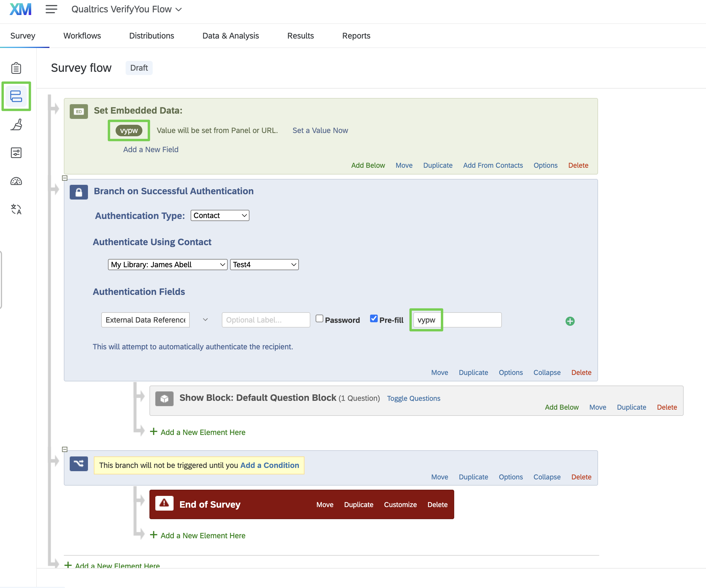706x588 pixels.
Task: Open the My Library: James Abell dropdown
Action: click(x=168, y=264)
